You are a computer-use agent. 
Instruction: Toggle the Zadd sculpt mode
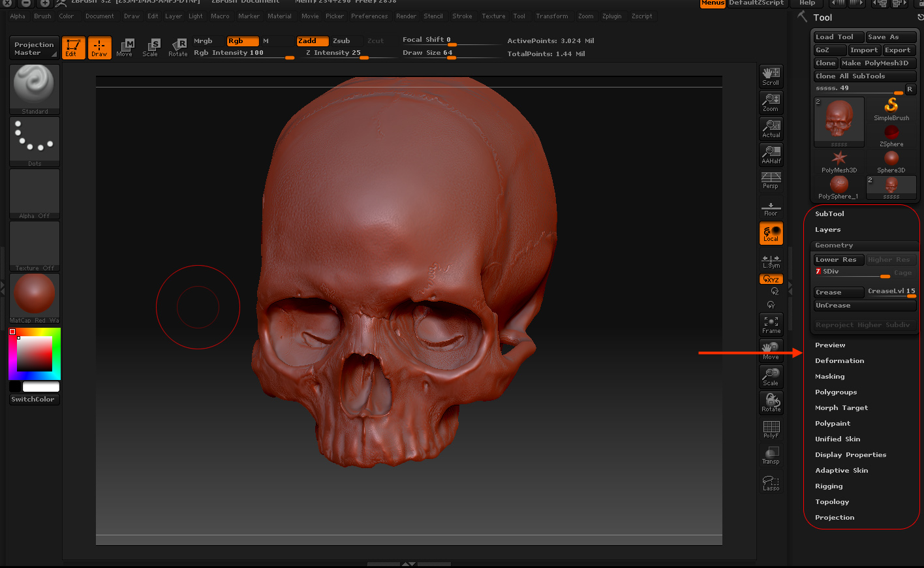click(311, 41)
